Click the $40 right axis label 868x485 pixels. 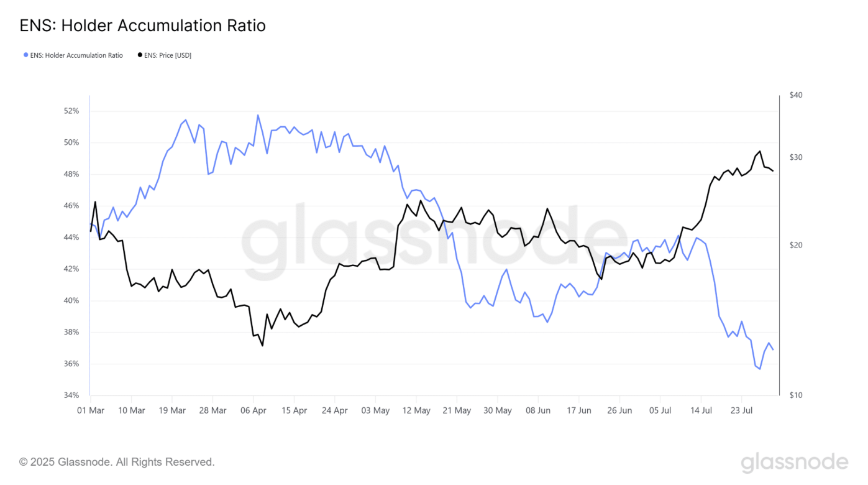click(x=796, y=95)
